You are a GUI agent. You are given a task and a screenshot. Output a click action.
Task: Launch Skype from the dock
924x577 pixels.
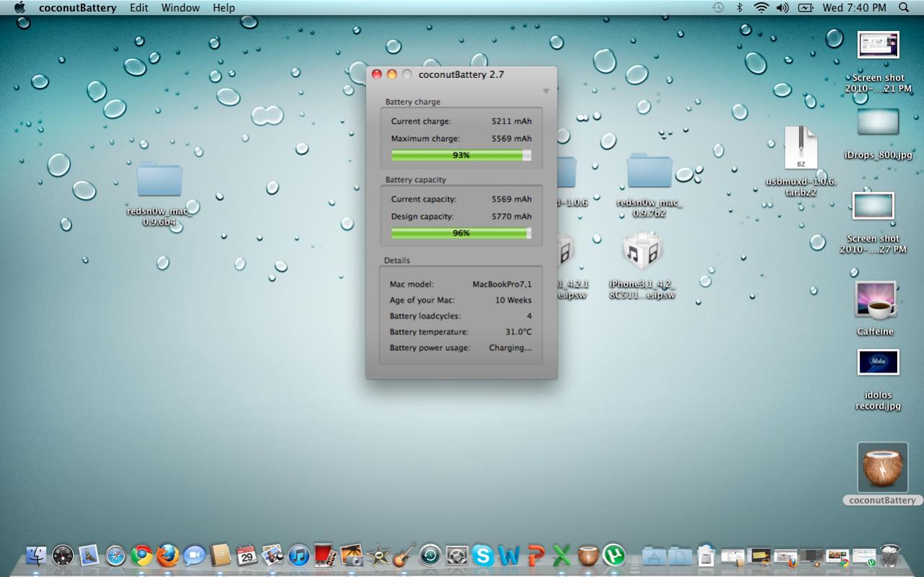(x=483, y=555)
